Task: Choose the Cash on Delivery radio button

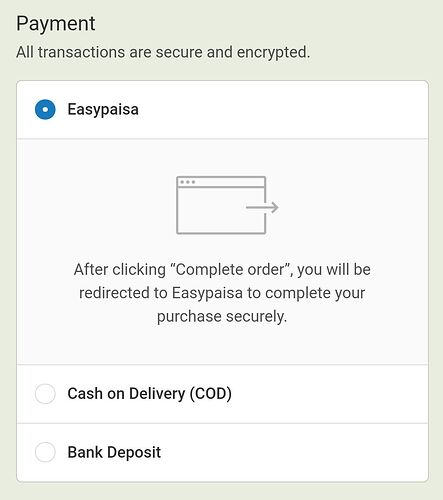Action: click(45, 394)
